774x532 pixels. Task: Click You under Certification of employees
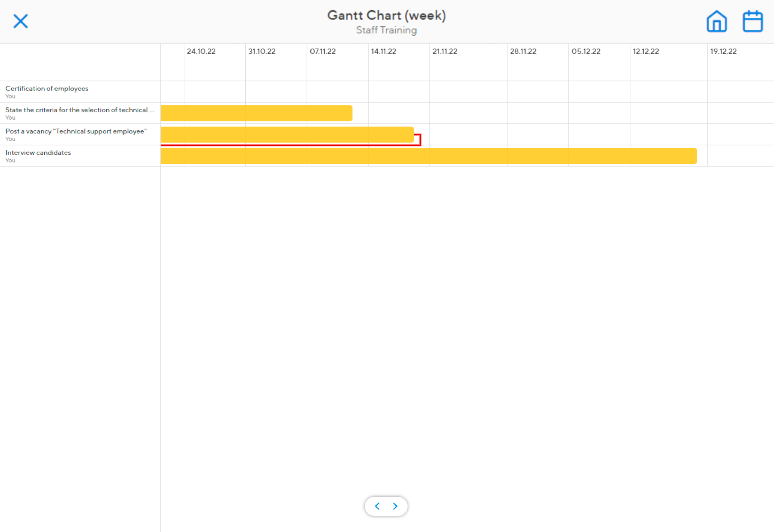coord(10,96)
